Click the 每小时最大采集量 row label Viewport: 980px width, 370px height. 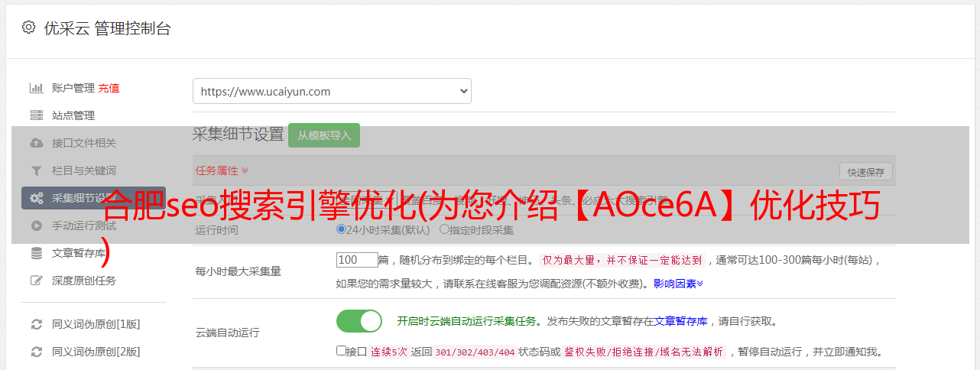(239, 271)
